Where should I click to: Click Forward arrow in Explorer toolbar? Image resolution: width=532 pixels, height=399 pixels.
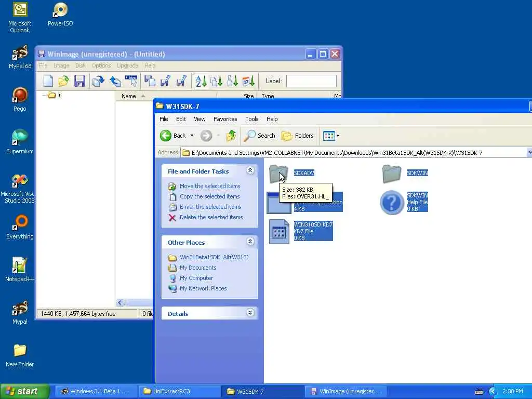tap(206, 136)
